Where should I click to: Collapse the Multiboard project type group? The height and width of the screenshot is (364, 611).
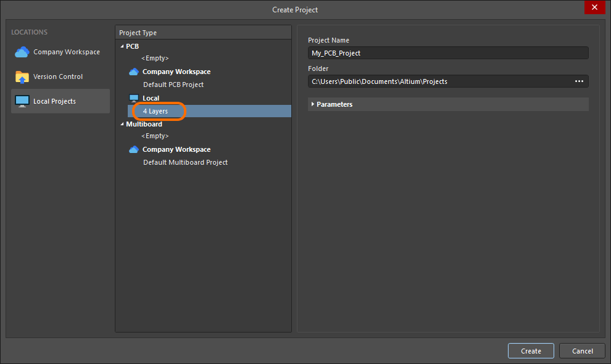pyautogui.click(x=122, y=125)
